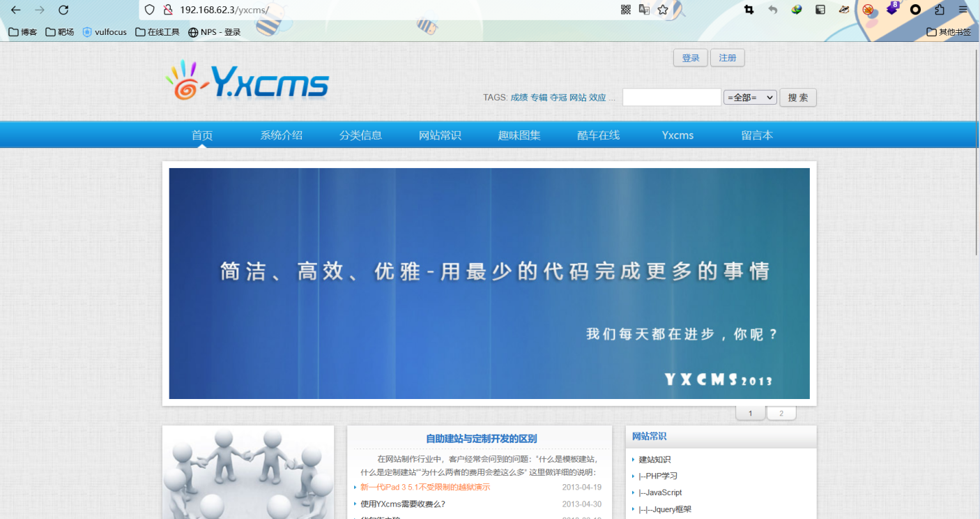Open 新一代iPad 3 5.1 jailbreak article

pos(425,487)
